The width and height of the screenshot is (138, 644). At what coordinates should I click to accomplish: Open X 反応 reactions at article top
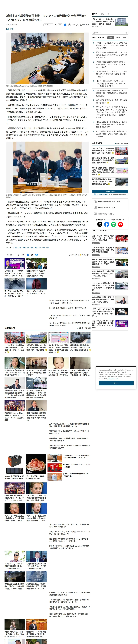click(x=58, y=25)
